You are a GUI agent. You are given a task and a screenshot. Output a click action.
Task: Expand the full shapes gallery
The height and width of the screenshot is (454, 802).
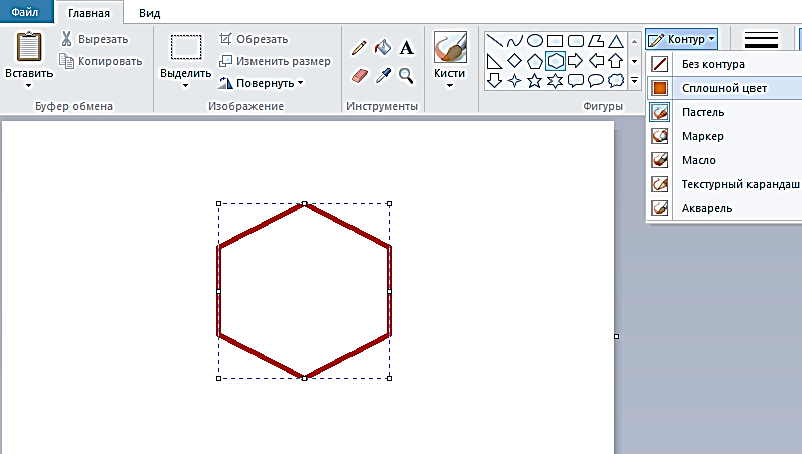(x=635, y=80)
